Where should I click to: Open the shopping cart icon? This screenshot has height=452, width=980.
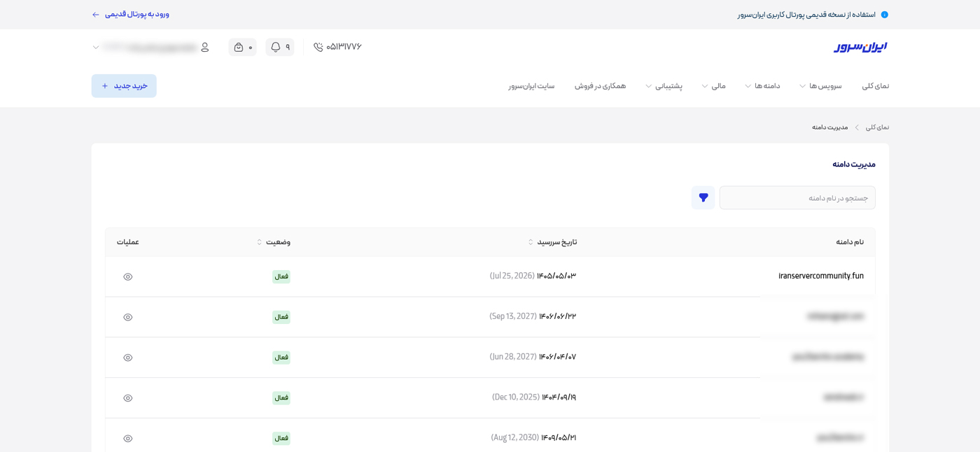coord(239,47)
